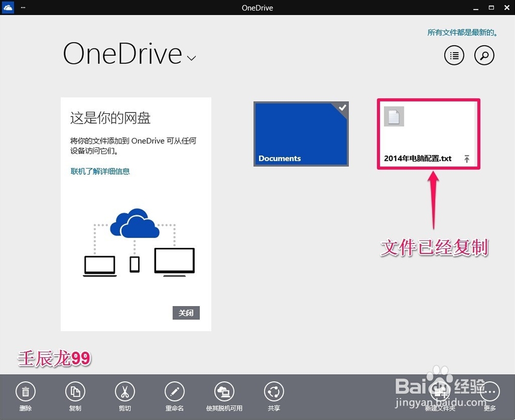Open the Documents folder tile
Viewport: 515px width, 420px height.
point(301,134)
